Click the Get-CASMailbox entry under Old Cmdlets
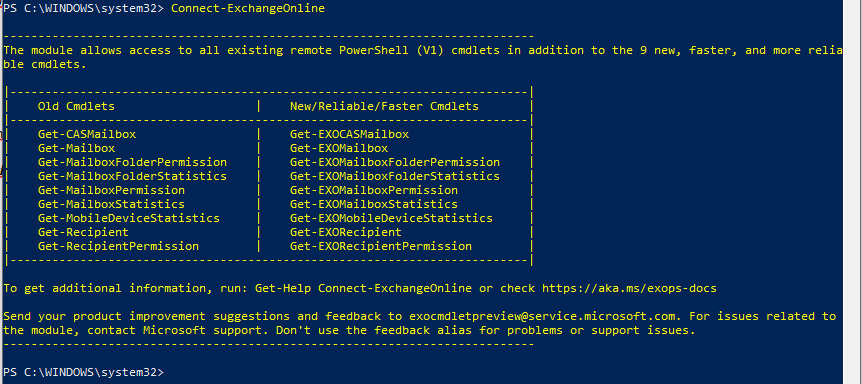Image resolution: width=862 pixels, height=384 pixels. 87,134
